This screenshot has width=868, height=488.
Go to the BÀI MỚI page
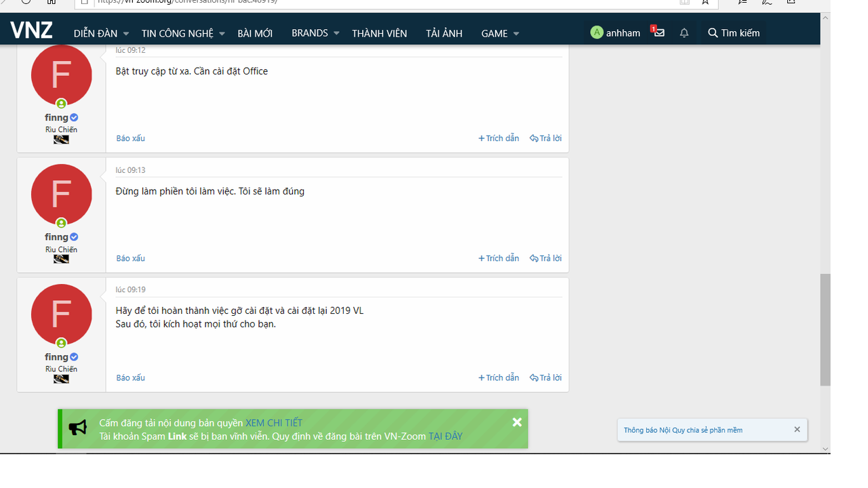[x=255, y=33]
